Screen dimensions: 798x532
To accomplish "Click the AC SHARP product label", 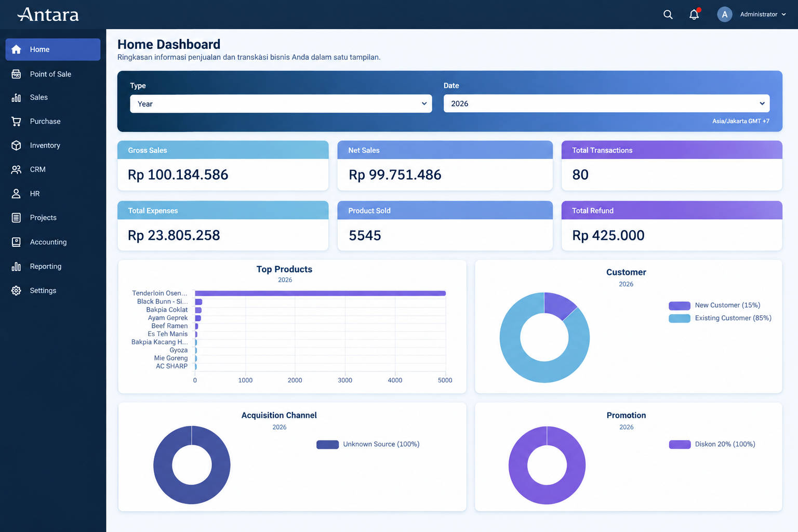I will [x=171, y=366].
